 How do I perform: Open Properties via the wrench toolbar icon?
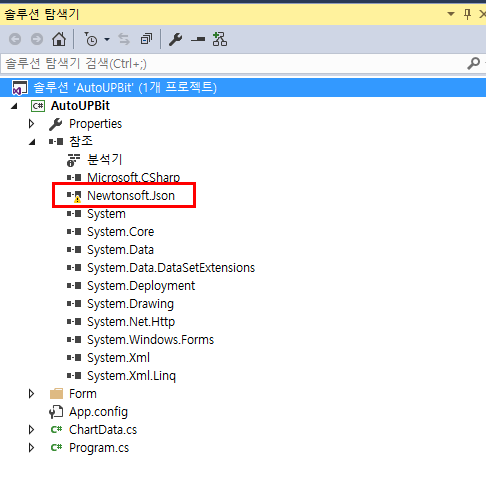(x=176, y=39)
